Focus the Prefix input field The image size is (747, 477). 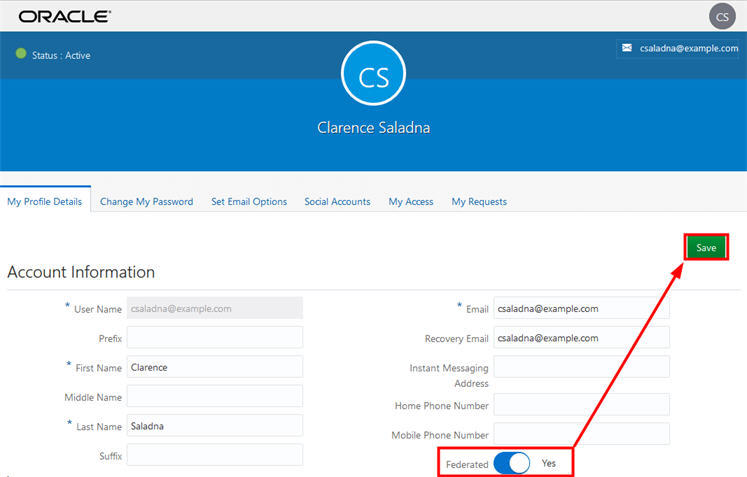(214, 338)
